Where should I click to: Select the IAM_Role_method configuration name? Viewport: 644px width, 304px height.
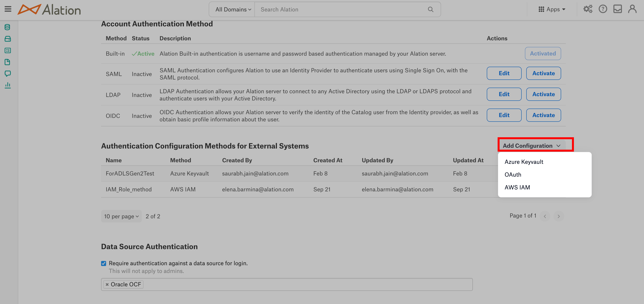129,190
